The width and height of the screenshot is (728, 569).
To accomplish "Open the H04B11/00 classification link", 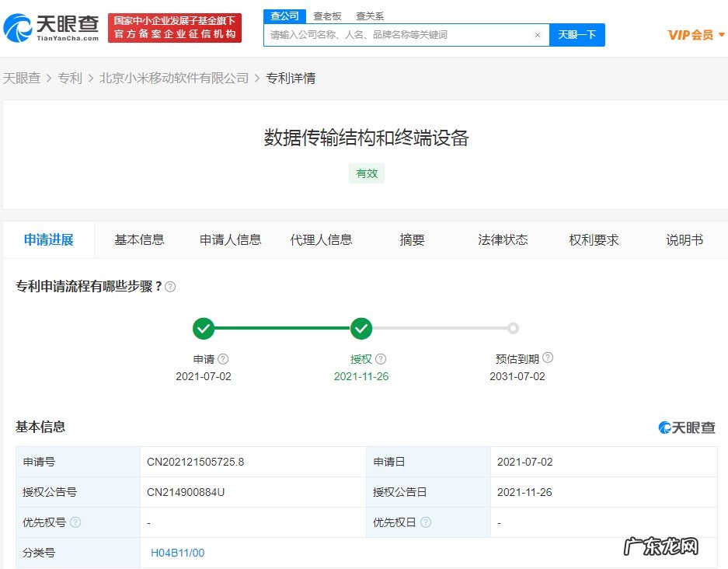I will (176, 553).
